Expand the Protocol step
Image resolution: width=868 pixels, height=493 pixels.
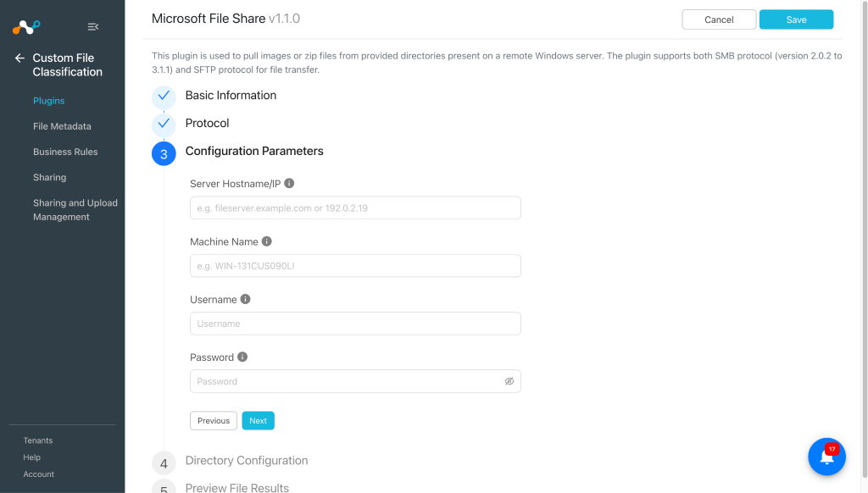click(x=207, y=123)
